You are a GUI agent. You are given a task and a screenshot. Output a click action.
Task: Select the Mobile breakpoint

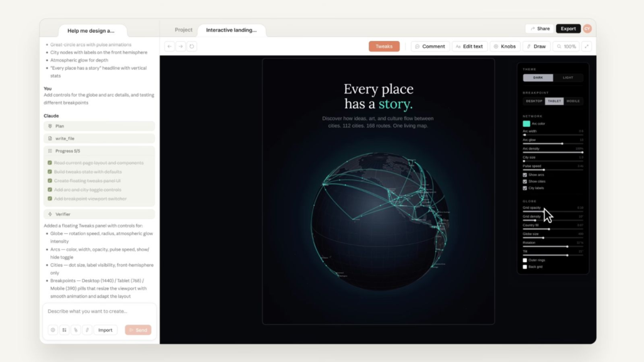tap(573, 101)
